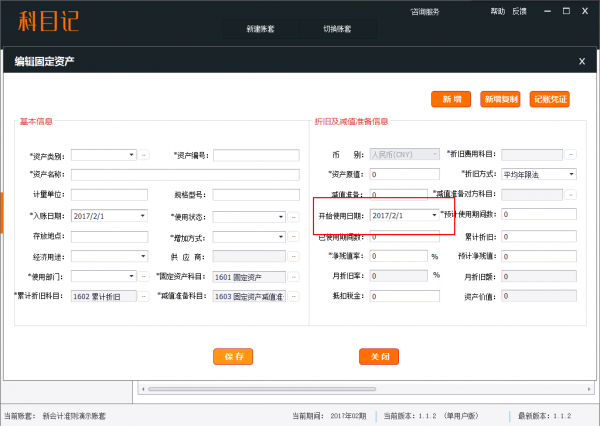This screenshot has width=600, height=426.
Task: Click the browse button beside 减值准备科目
Action: click(294, 297)
